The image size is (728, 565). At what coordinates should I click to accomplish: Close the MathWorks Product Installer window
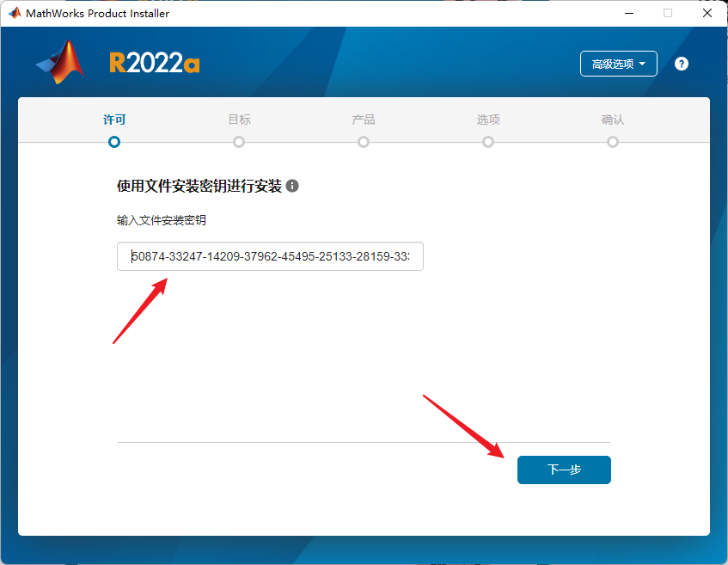pos(706,13)
